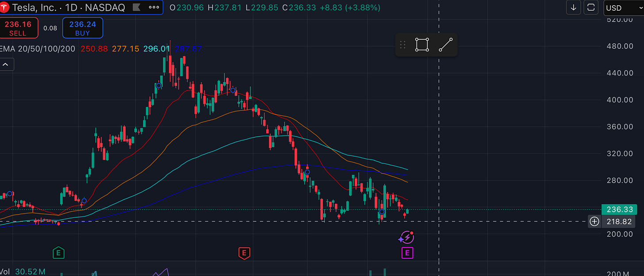Click the Vol 30.52 M volume legend
644x276 pixels.
point(23,272)
